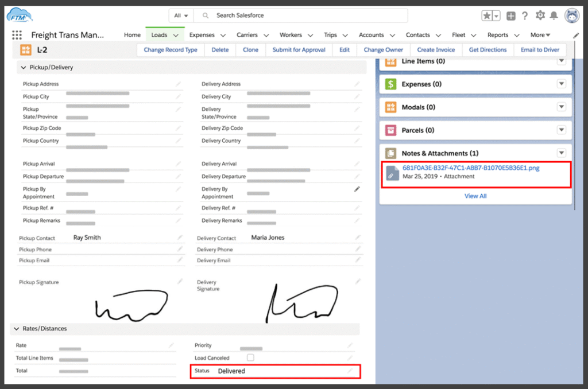
Task: Expand the Expenses related list dropdown
Action: [x=561, y=84]
